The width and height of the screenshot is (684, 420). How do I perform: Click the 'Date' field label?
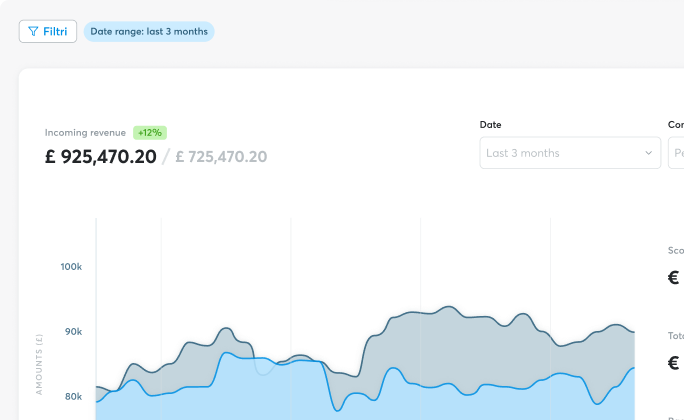click(x=490, y=125)
